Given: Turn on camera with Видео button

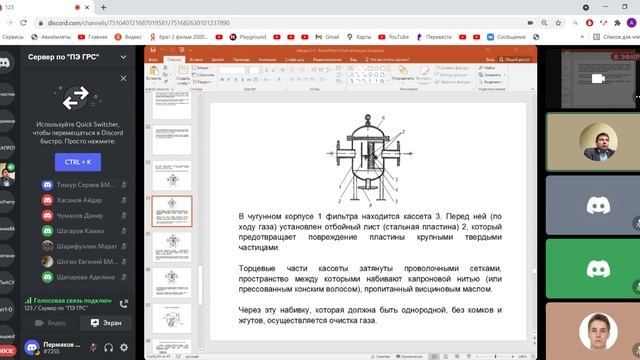Looking at the screenshot, I should 50,323.
